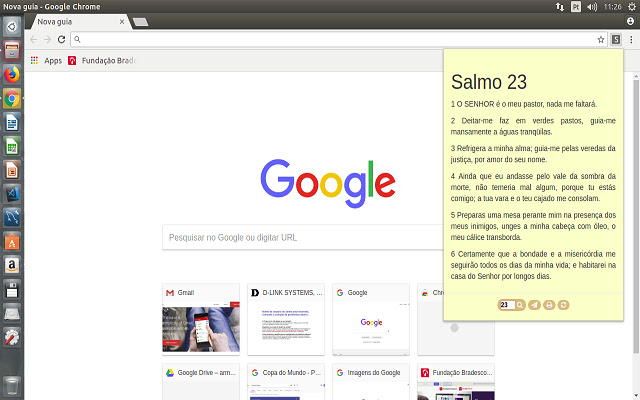
Task: Click the Salmo extension icon in toolbar
Action: (x=616, y=40)
